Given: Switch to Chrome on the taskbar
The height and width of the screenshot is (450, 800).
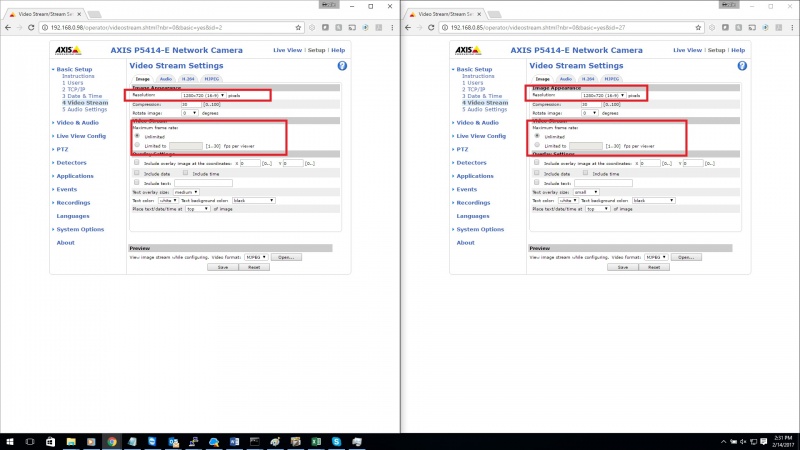Looking at the screenshot, I should (x=112, y=441).
